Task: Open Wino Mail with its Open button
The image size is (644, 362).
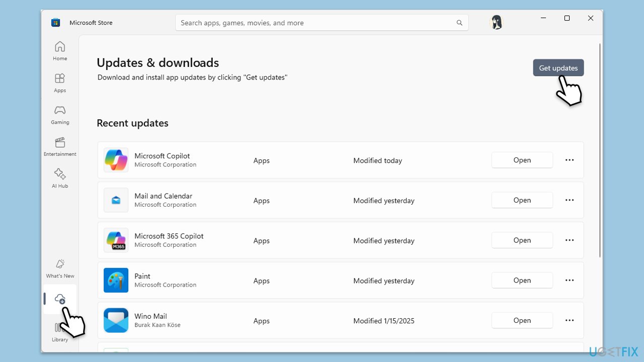Action: pyautogui.click(x=522, y=320)
